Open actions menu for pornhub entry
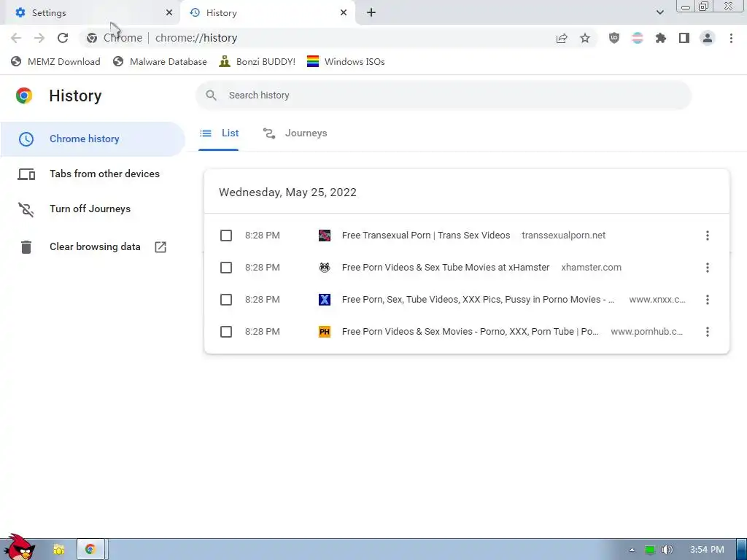The width and height of the screenshot is (747, 560). [708, 332]
